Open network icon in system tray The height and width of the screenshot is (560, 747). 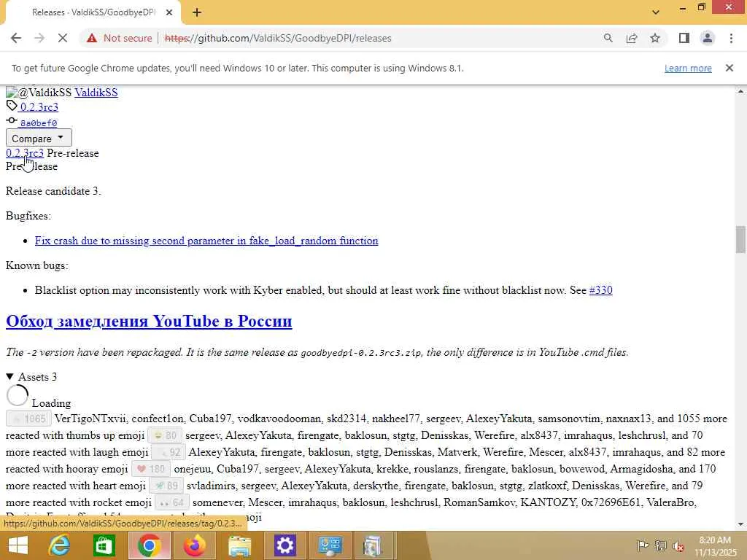pyautogui.click(x=660, y=545)
